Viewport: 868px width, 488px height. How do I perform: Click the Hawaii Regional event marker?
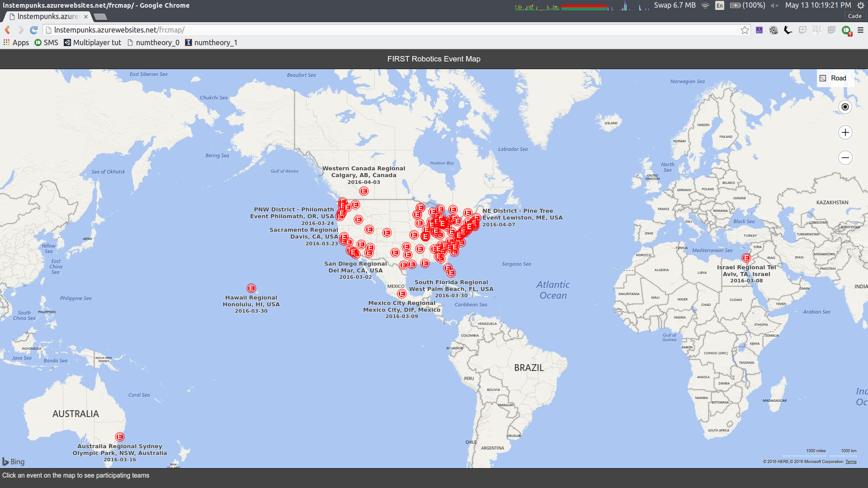(x=251, y=288)
